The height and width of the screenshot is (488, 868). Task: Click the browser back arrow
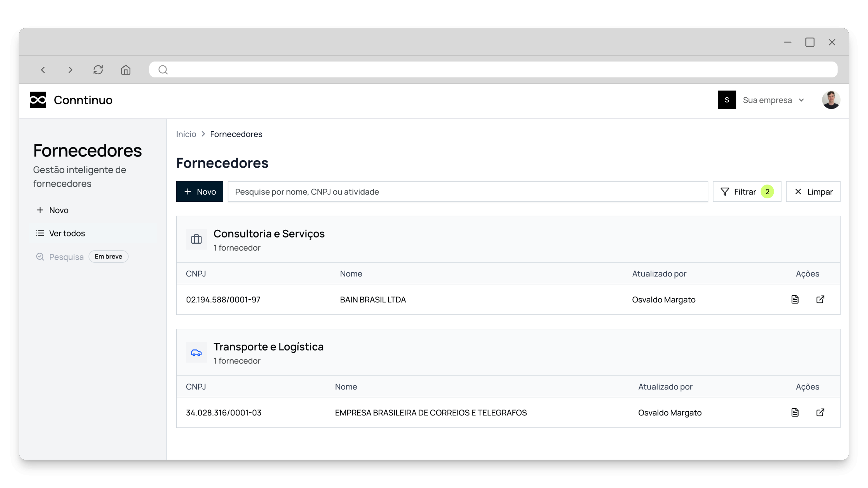pyautogui.click(x=43, y=70)
